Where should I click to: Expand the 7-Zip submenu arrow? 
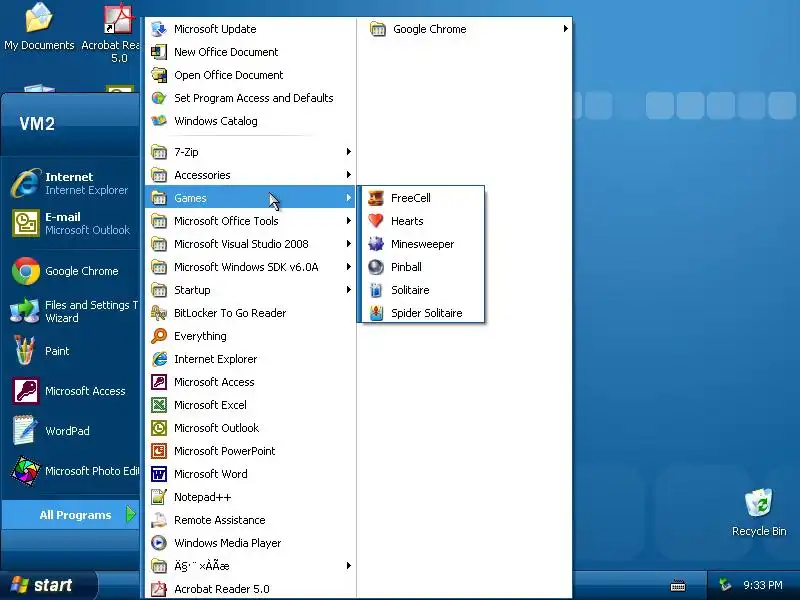tap(348, 152)
